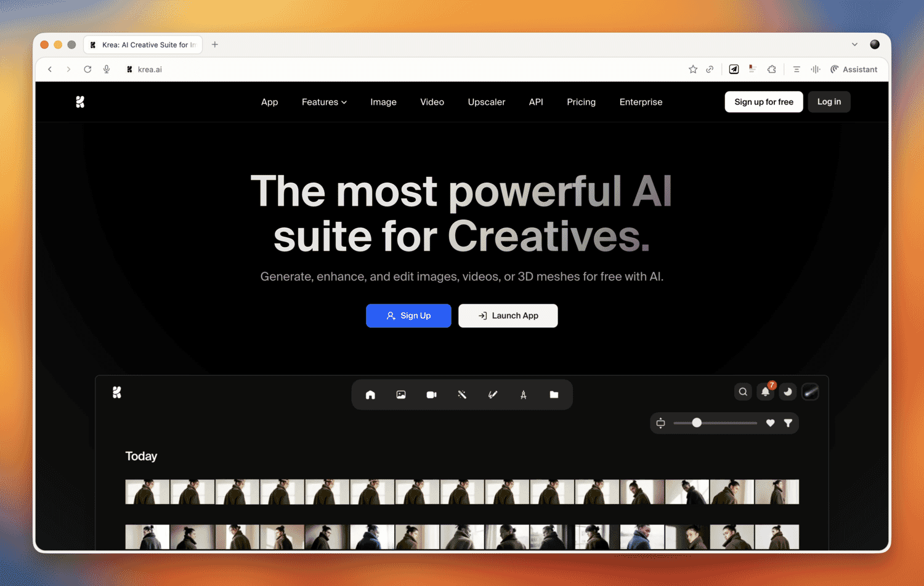924x586 pixels.
Task: Click the Krea logo in the navigation bar
Action: (80, 102)
